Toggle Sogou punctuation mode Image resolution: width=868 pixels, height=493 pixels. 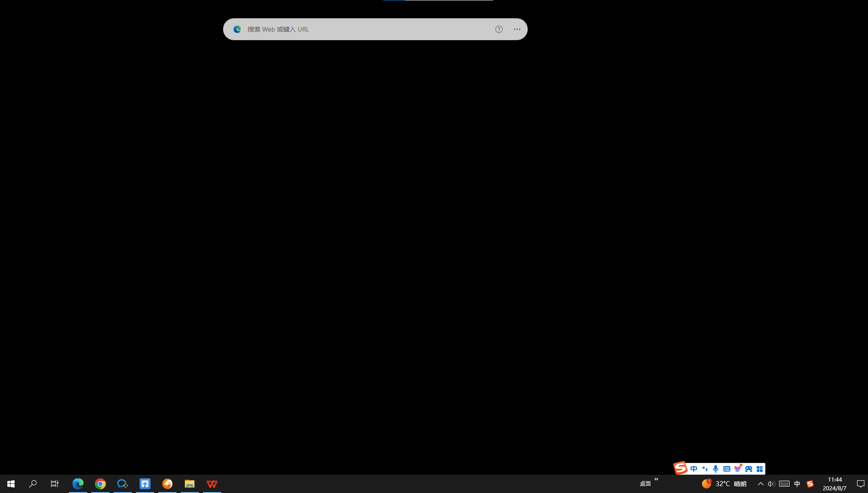click(705, 469)
